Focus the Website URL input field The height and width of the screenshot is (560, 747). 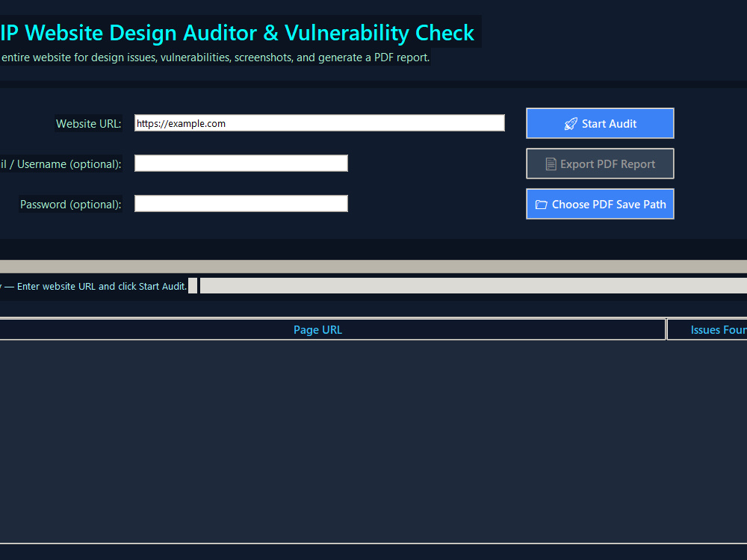coord(319,123)
